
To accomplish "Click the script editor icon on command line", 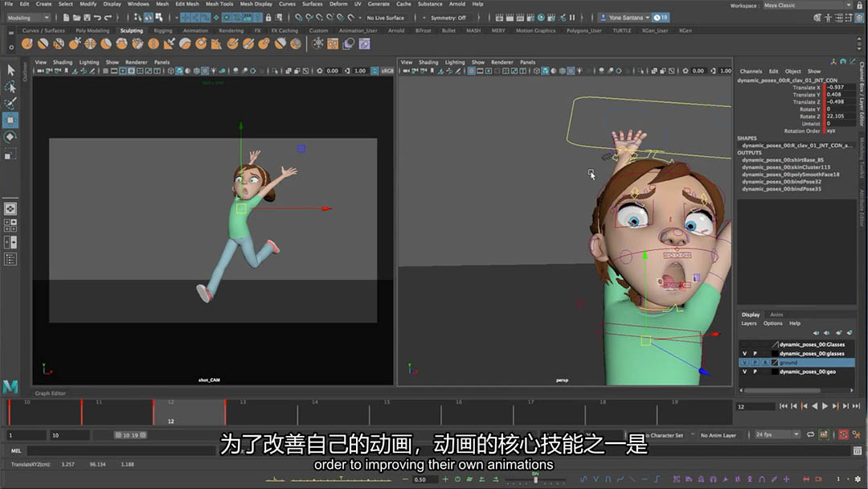I will 858,450.
